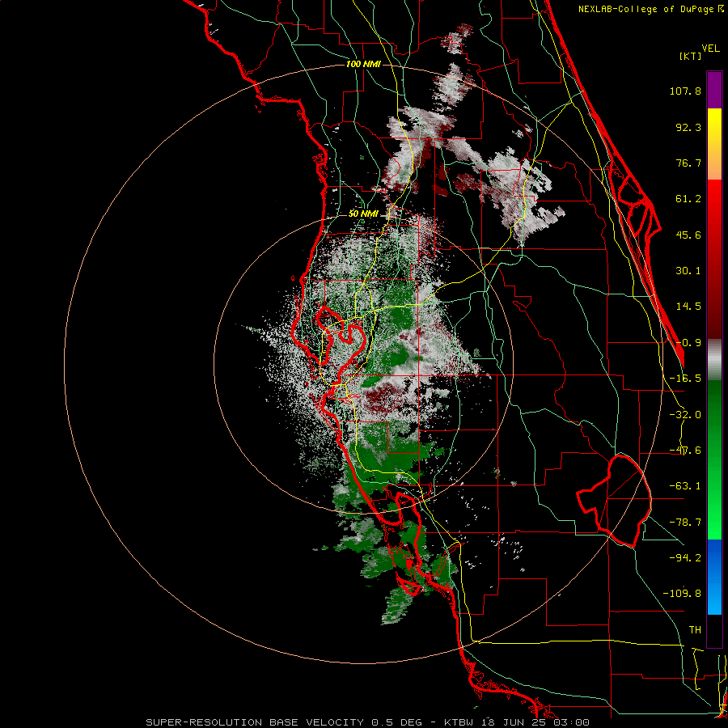The height and width of the screenshot is (728, 728).
Task: Click the -32.0 velocity scale value
Action: click(x=685, y=415)
